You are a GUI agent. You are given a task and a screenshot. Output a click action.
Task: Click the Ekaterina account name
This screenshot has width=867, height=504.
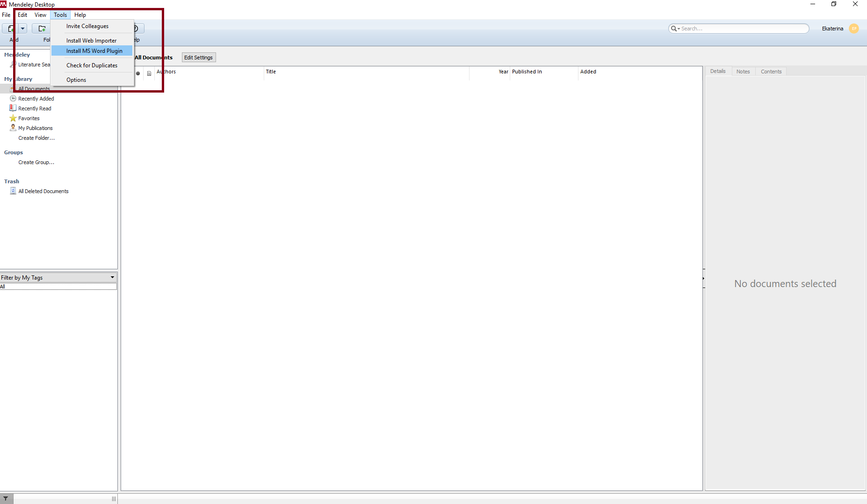point(832,29)
